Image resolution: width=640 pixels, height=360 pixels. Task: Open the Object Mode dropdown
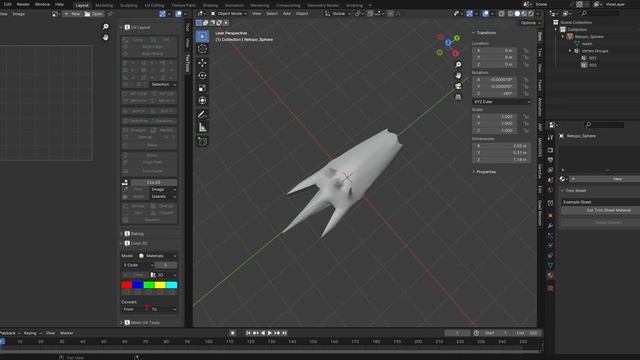229,13
